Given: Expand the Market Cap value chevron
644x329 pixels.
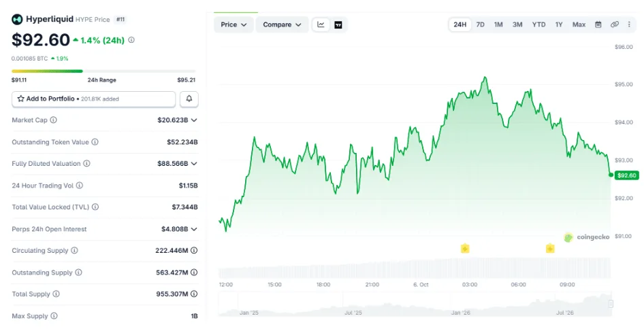Looking at the screenshot, I should pos(194,120).
